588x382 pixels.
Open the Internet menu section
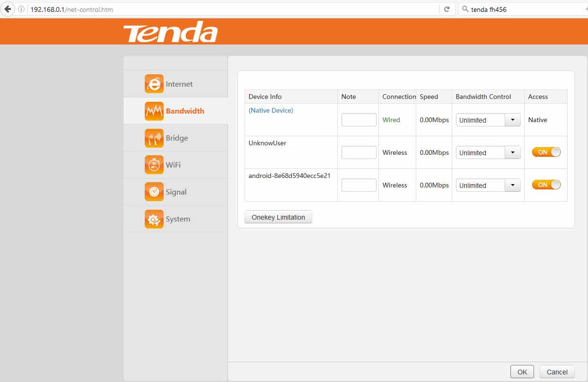point(176,84)
